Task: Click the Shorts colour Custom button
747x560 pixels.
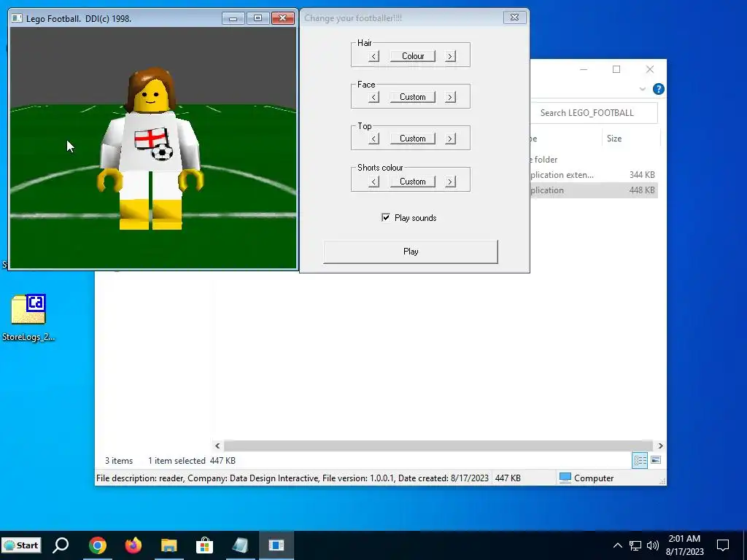Action: click(413, 182)
